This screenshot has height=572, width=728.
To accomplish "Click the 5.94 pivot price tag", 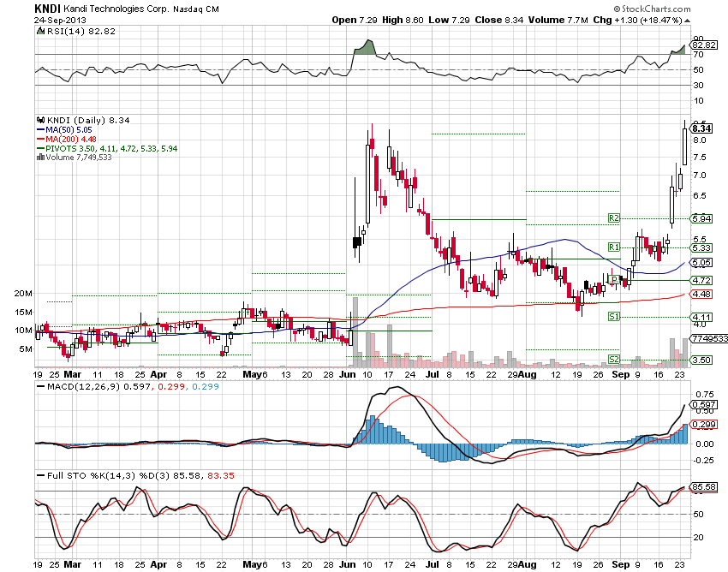I will [701, 218].
